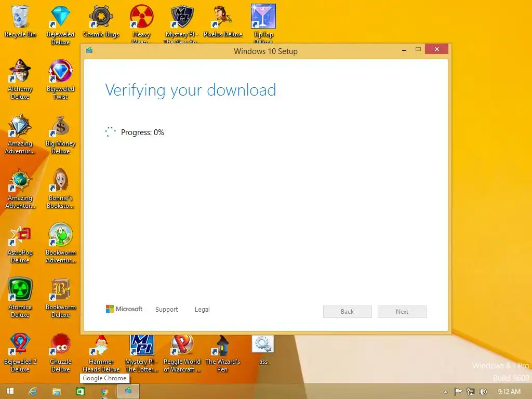Screen dimensions: 532x399
Task: Select the upper Amazing Adventures diamond shortcut
Action: 20,134
